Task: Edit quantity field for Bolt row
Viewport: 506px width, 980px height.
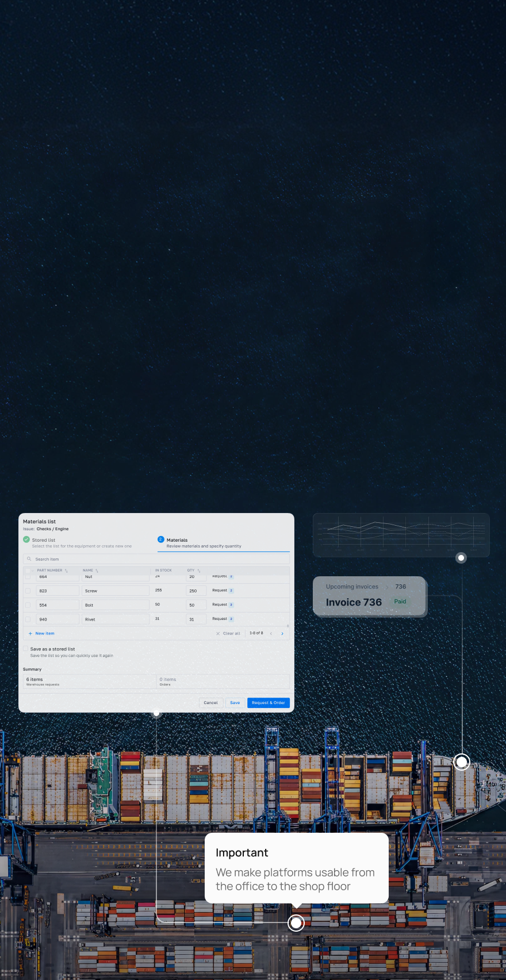Action: (196, 605)
